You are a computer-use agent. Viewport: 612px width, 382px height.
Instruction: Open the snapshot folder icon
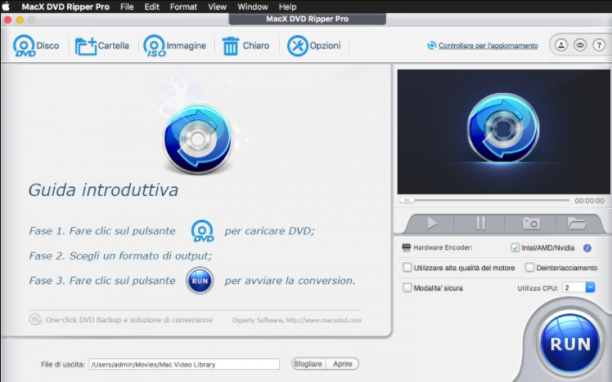(x=576, y=224)
